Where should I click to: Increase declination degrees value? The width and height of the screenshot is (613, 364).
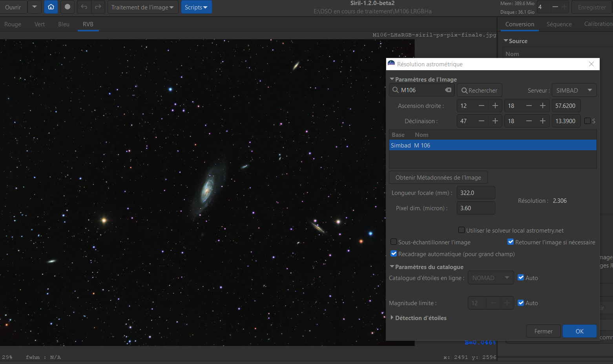pos(495,121)
